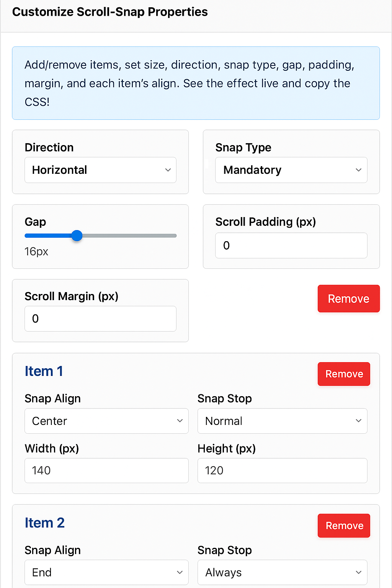392x588 pixels.
Task: Open Item 2 Snap Align dropdown
Action: (106, 572)
